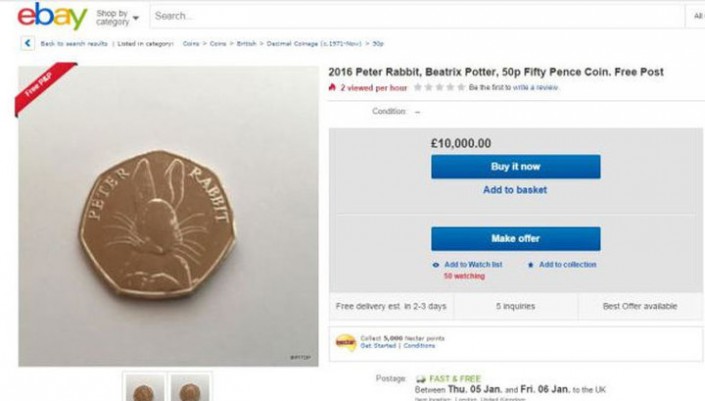
Task: Click Add to basket link
Action: pyautogui.click(x=515, y=190)
